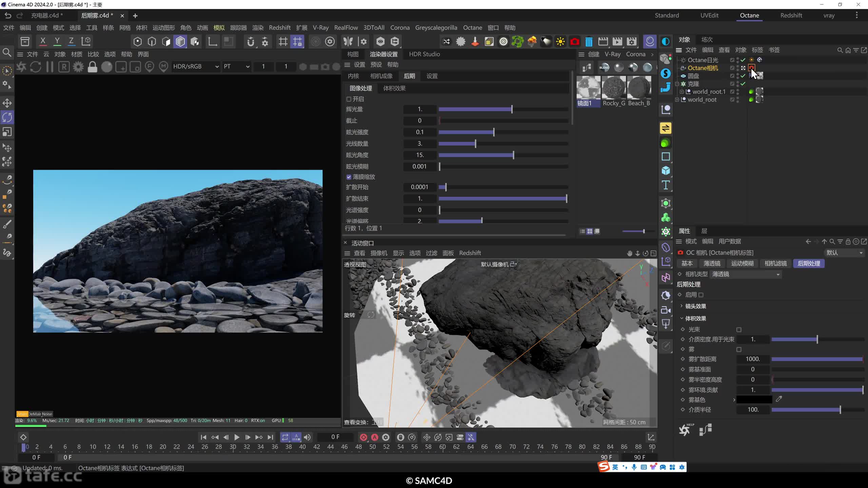This screenshot has height=488, width=868.
Task: Open the Octane menu in menu bar
Action: point(472,28)
